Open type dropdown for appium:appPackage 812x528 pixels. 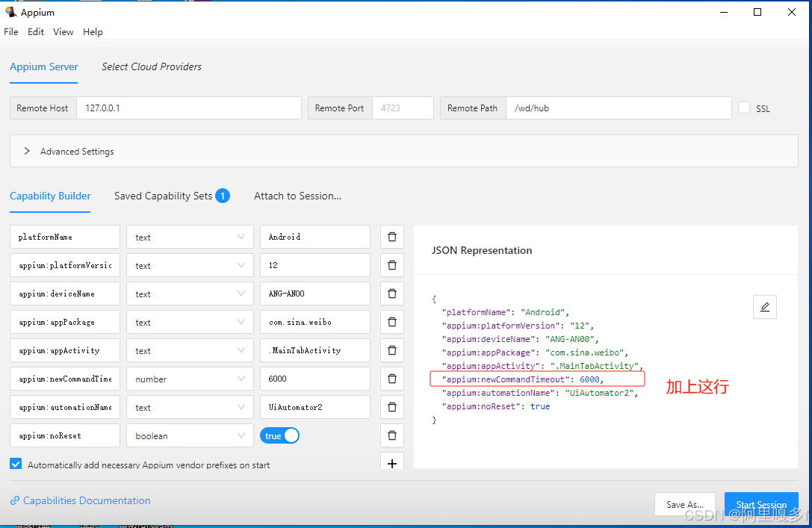[x=190, y=322]
